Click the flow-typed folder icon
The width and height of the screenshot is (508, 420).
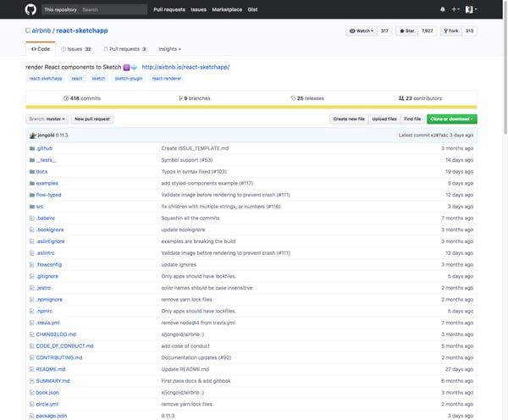(x=32, y=195)
